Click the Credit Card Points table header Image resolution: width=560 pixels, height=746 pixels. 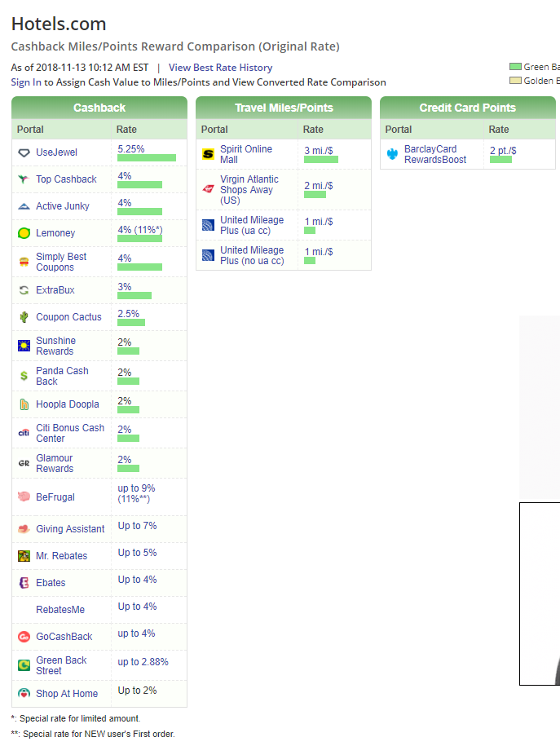[x=468, y=108]
